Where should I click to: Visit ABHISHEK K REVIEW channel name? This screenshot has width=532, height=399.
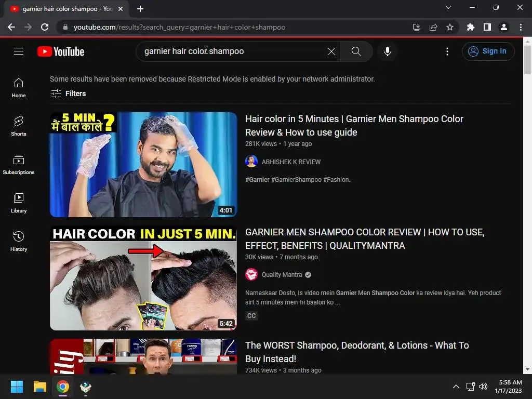pos(291,162)
